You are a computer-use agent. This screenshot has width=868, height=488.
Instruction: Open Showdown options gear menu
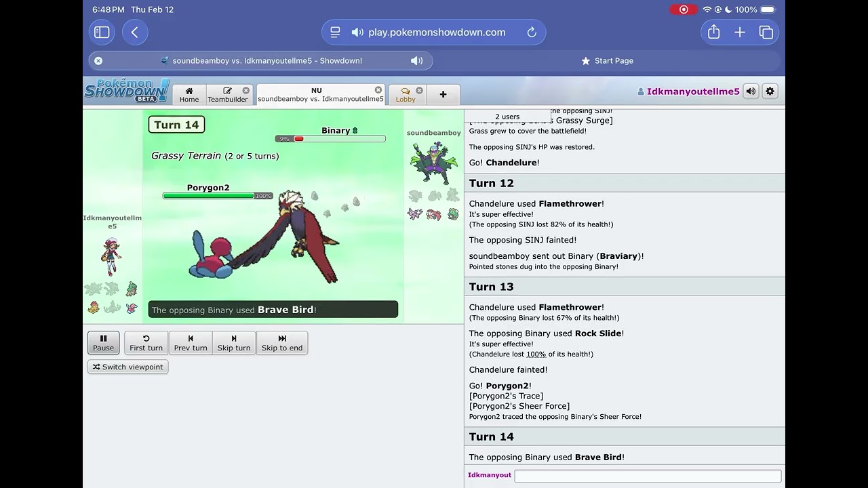coord(770,91)
